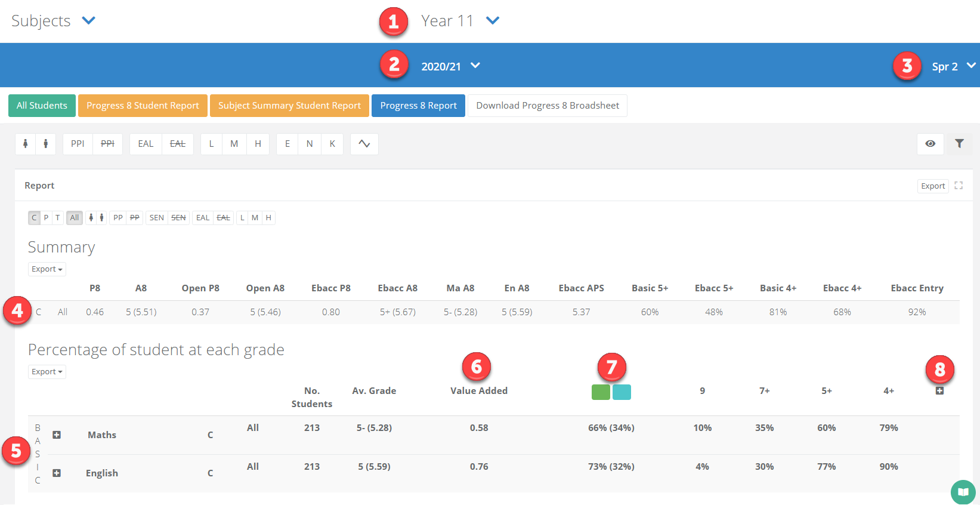The height and width of the screenshot is (505, 980).
Task: Click the 66% (34%) cell
Action: [611, 428]
